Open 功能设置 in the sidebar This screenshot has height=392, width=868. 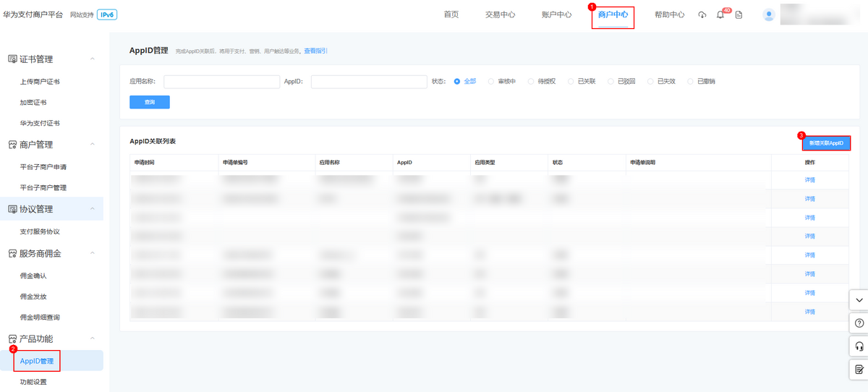tap(35, 382)
